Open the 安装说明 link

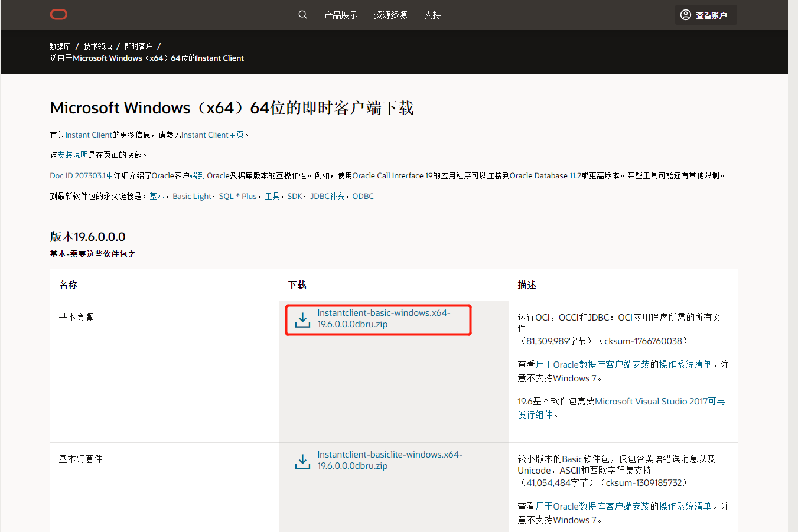pos(73,155)
